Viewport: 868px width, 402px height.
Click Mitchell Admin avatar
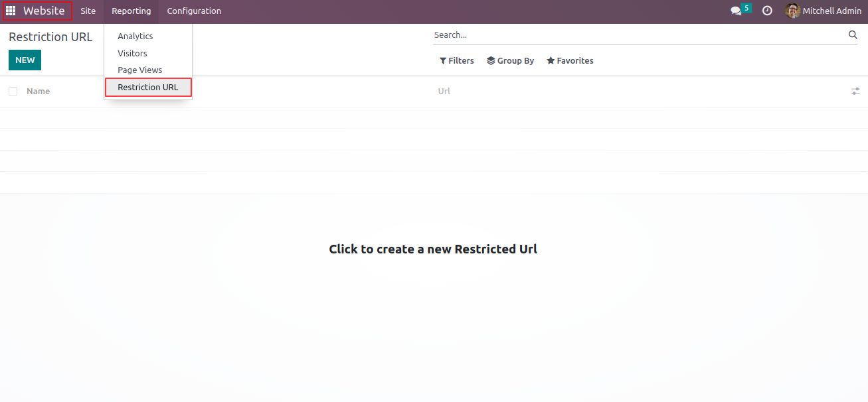pyautogui.click(x=792, y=11)
